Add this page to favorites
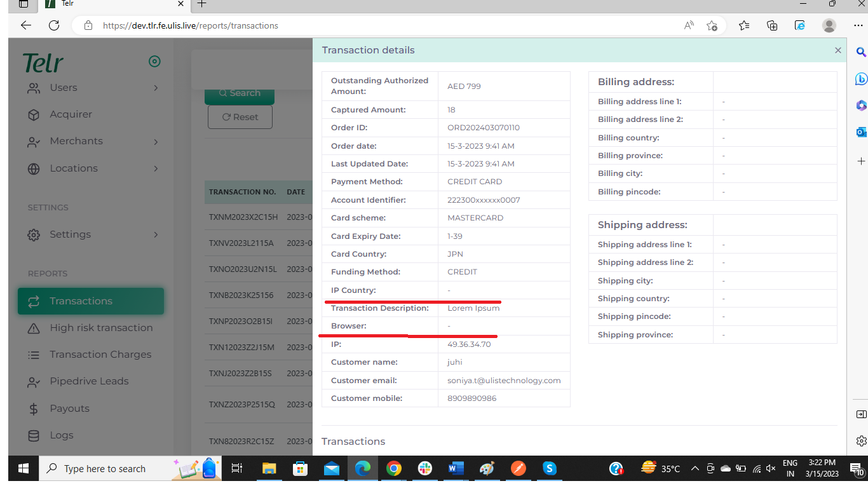Viewport: 868px width, 488px height. pos(712,25)
